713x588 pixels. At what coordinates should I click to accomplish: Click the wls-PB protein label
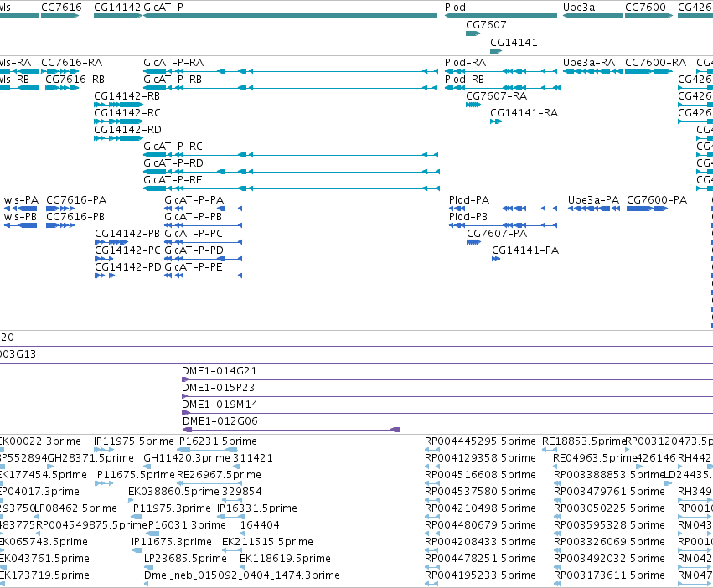20,217
